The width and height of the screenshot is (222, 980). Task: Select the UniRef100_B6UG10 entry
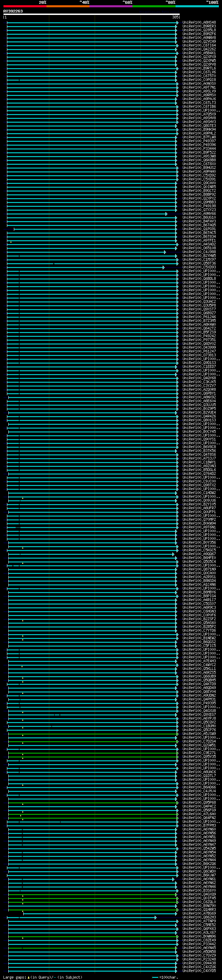tap(199, 218)
